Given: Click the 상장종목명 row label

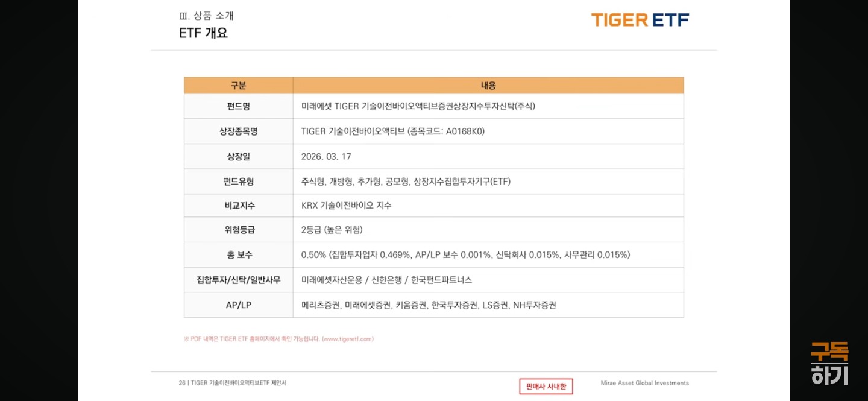Looking at the screenshot, I should pos(238,131).
